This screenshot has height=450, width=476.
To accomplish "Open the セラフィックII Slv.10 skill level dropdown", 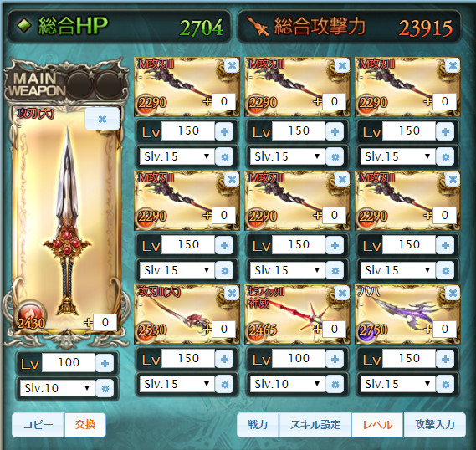I will pos(287,385).
